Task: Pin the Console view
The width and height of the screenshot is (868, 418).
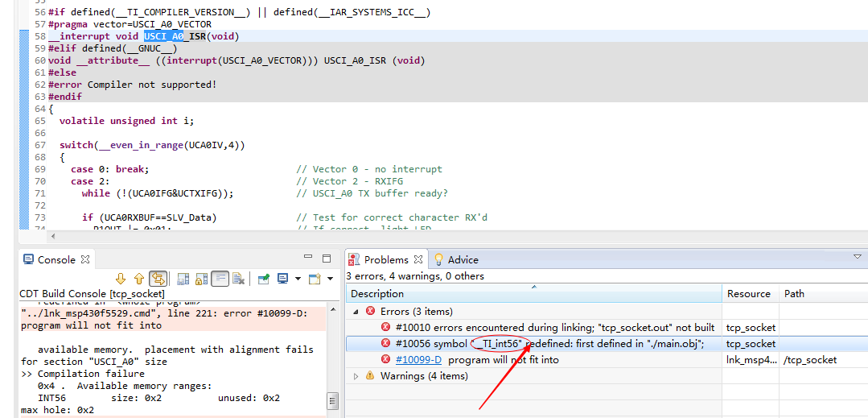Action: pos(264,279)
